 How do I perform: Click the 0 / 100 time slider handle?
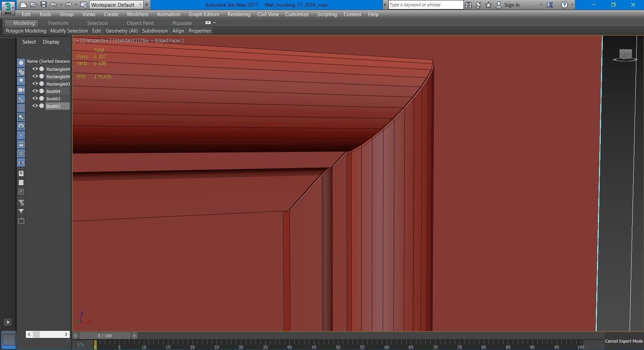pos(105,336)
